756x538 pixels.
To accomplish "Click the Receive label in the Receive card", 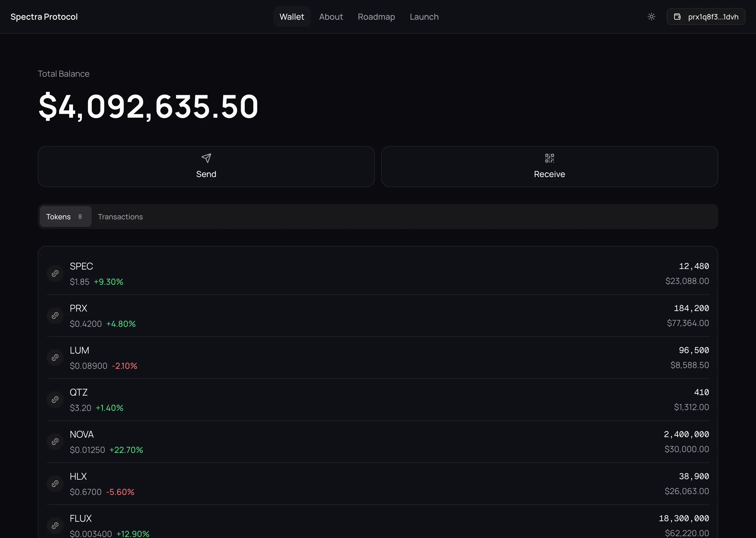I will point(549,174).
